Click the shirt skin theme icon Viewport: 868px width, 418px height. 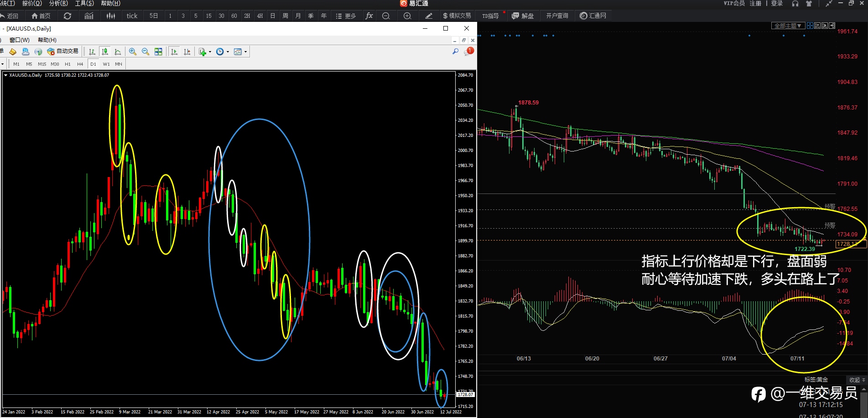click(x=809, y=4)
